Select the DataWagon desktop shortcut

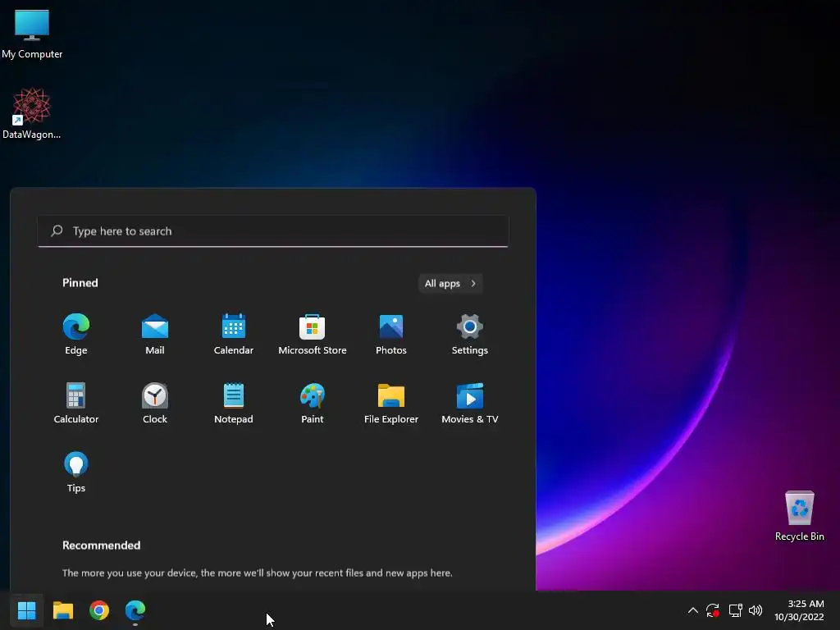[32, 114]
